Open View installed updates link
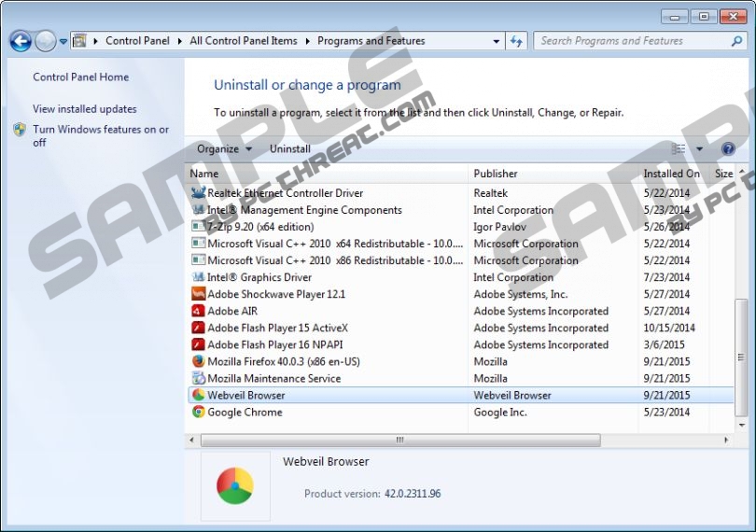756x532 pixels. tap(84, 109)
